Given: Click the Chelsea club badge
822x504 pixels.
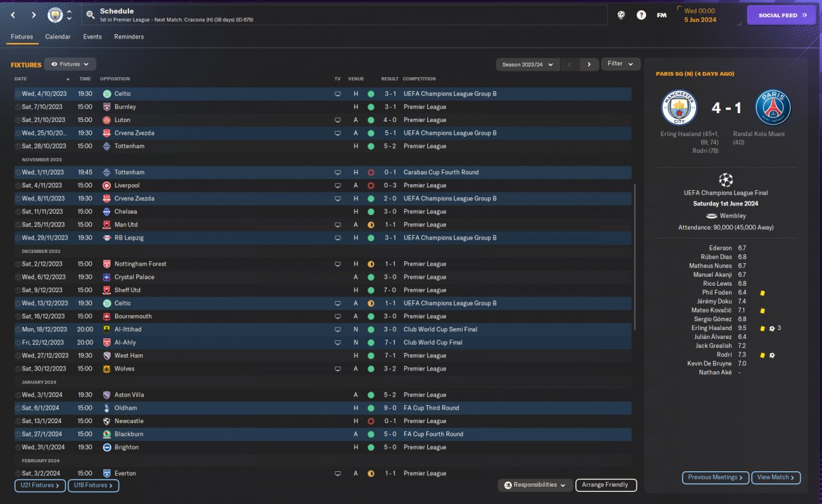Looking at the screenshot, I should 107,212.
